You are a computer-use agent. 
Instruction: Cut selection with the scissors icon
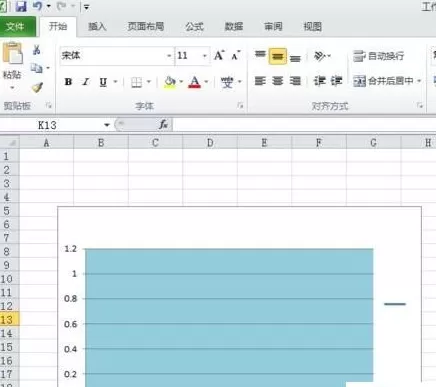coord(37,50)
